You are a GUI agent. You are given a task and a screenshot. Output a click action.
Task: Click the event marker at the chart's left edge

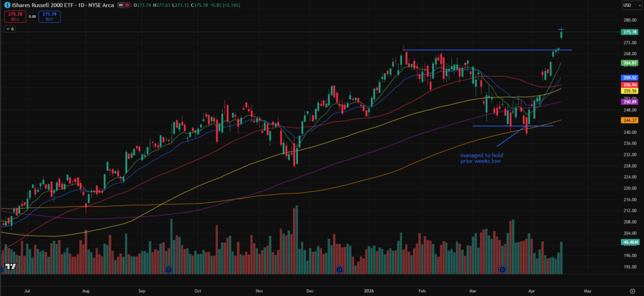2,269
